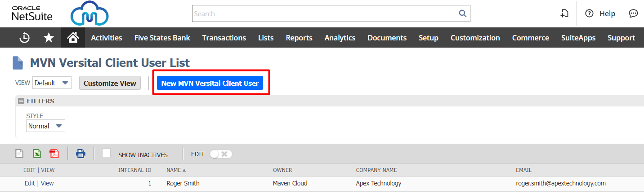Open the Customization menu
This screenshot has height=194, width=644.
tap(475, 38)
